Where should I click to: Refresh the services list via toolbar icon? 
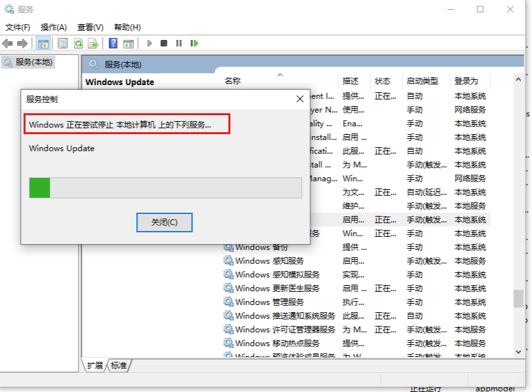[79, 43]
